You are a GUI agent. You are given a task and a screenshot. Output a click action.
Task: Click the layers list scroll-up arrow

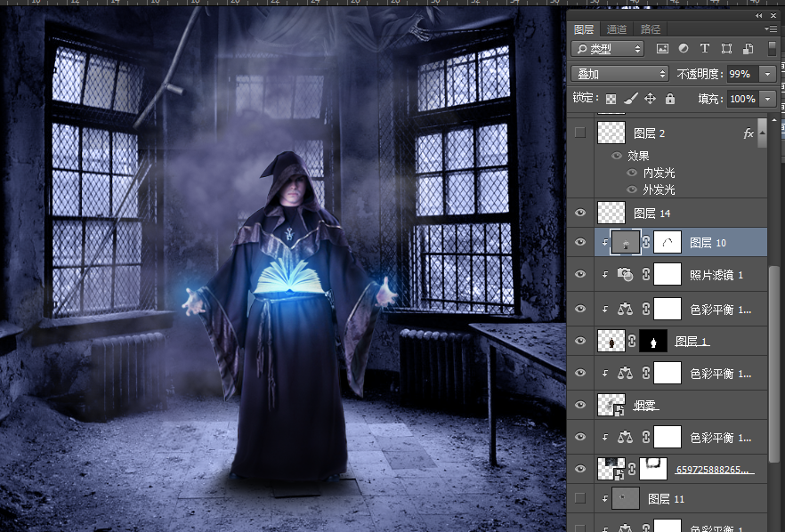click(774, 120)
